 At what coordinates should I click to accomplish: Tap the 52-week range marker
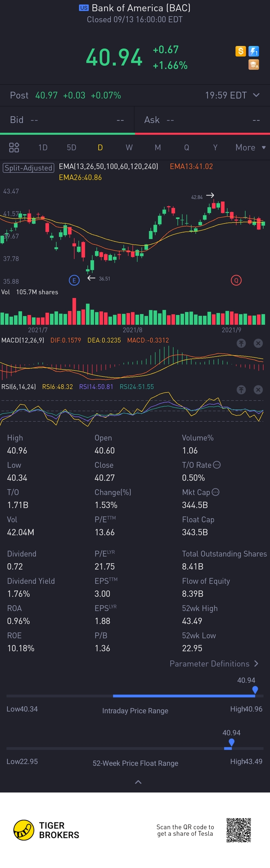pos(231,742)
